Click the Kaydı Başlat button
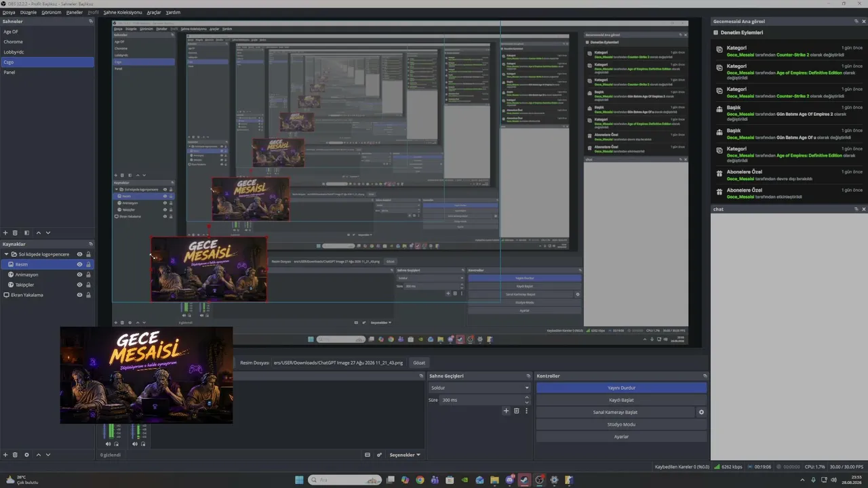 coord(621,400)
